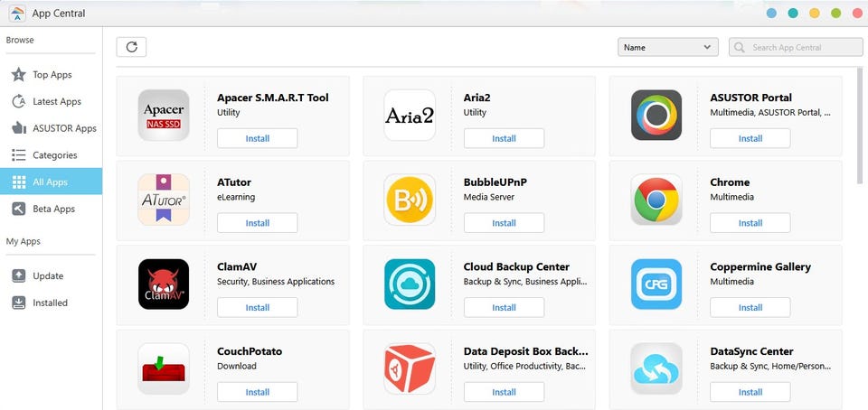Click the Aria2 app icon

tap(410, 115)
